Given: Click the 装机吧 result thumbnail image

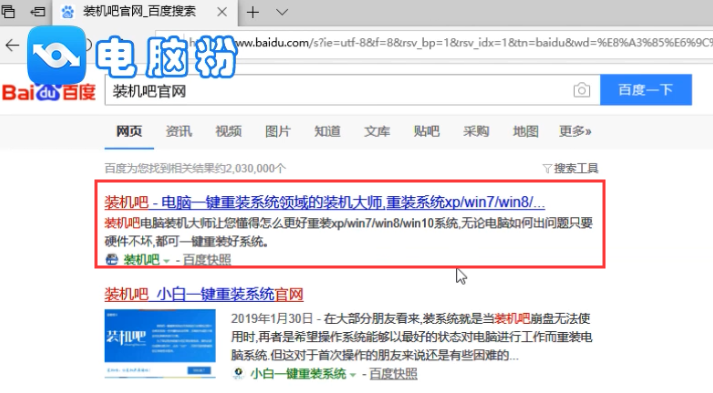Looking at the screenshot, I should tap(160, 343).
